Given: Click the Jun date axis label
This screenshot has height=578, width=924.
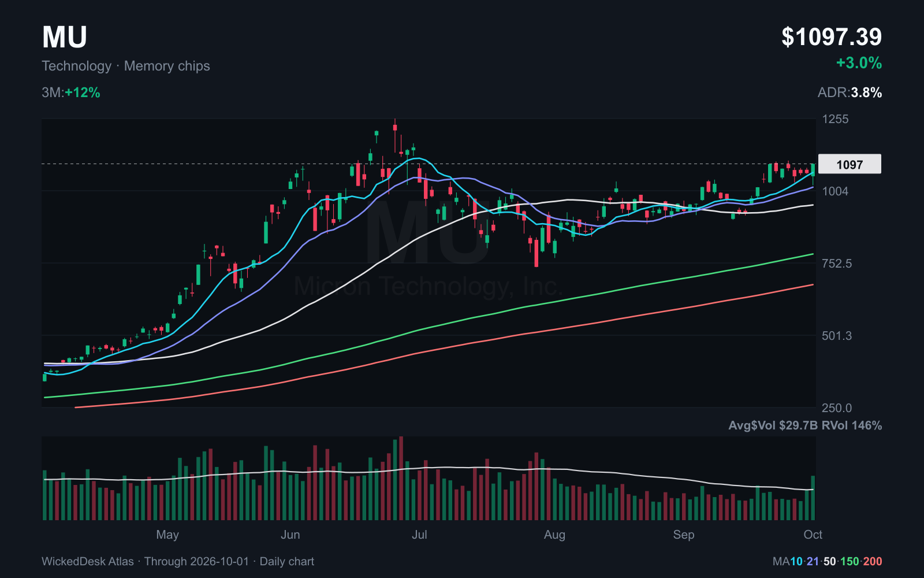Looking at the screenshot, I should tap(290, 535).
